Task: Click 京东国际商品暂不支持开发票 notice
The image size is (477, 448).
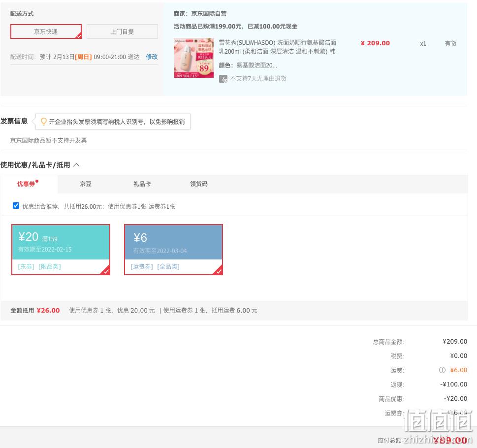Action: [x=48, y=140]
